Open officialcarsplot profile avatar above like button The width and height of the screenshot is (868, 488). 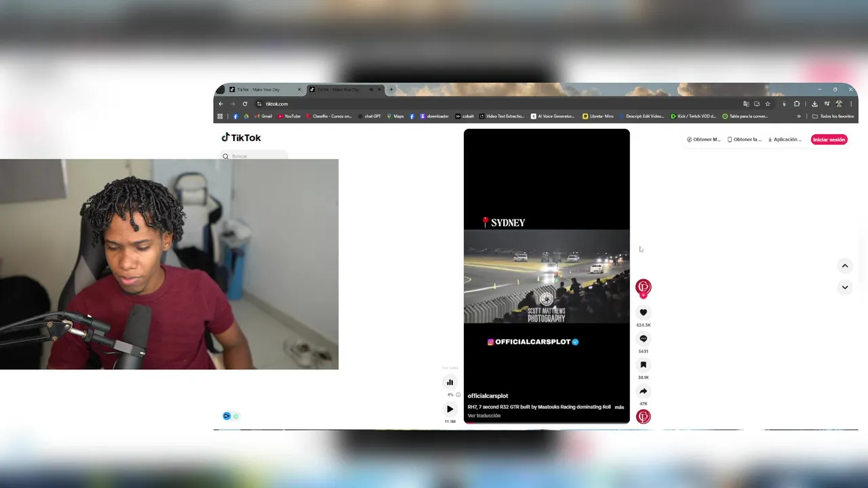(644, 287)
